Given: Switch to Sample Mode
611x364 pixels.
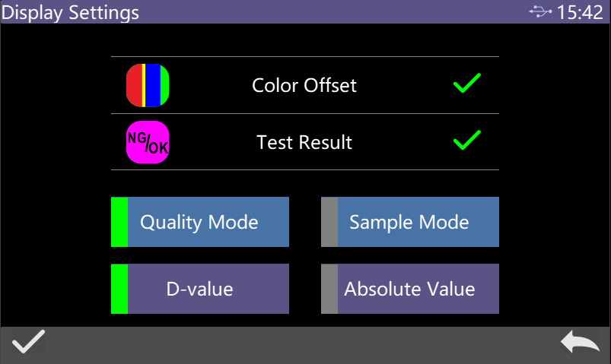Looking at the screenshot, I should [417, 222].
